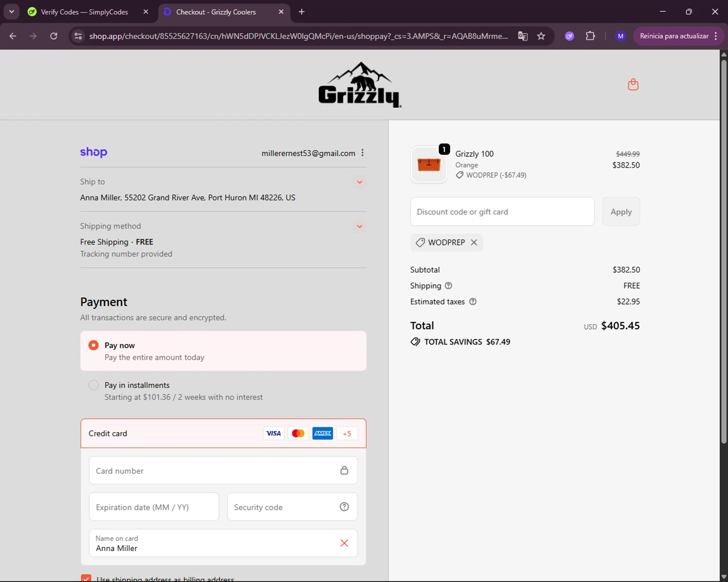Bookmark this page with the star

(541, 36)
